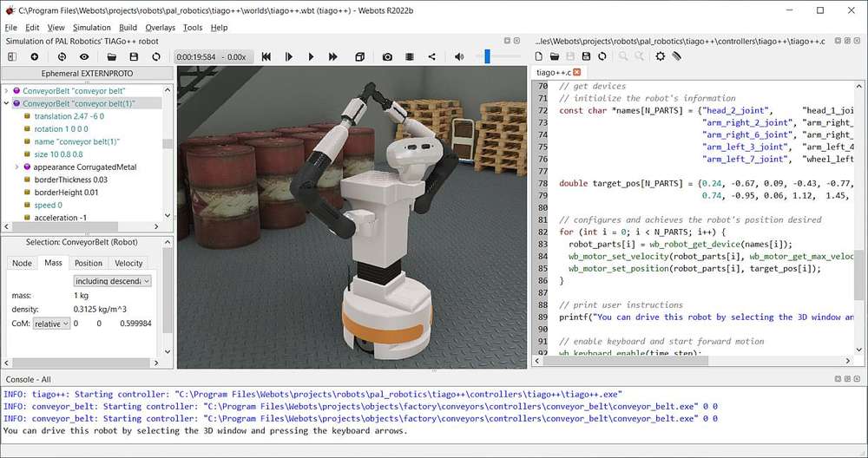
Task: Expand the appearance CorrugatedMetal field
Action: (x=16, y=167)
